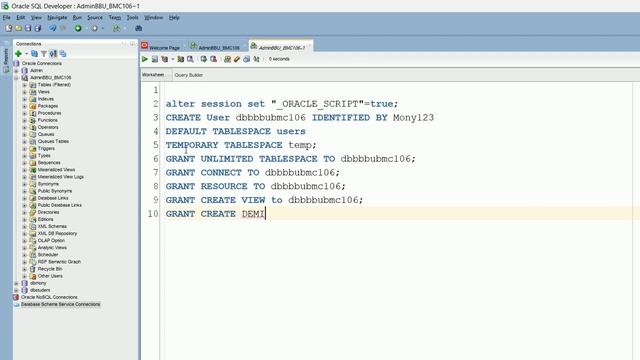Open the Reports side panel tab
Viewport: 640px width, 360px height.
coord(6,60)
